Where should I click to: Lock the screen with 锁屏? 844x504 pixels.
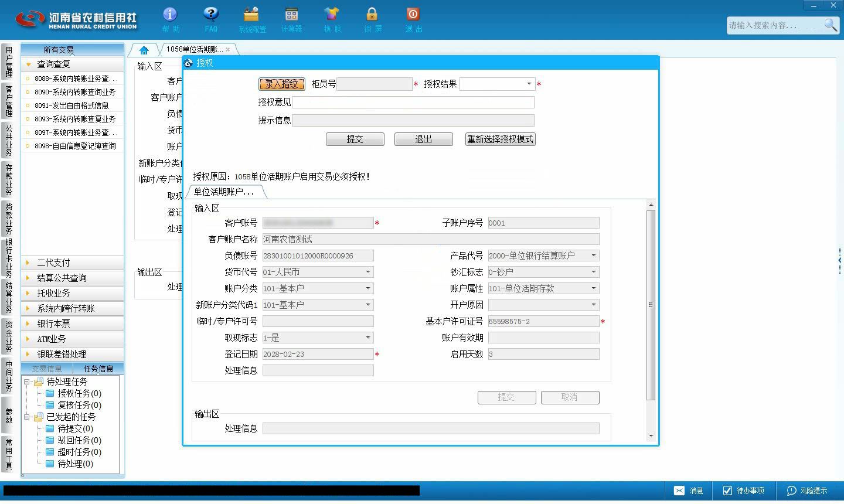pos(372,19)
